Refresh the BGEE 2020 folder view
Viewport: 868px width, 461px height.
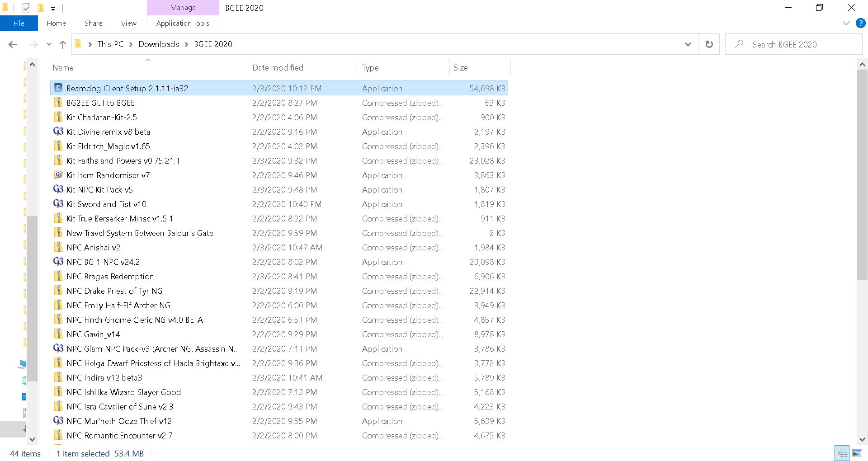pyautogui.click(x=709, y=44)
